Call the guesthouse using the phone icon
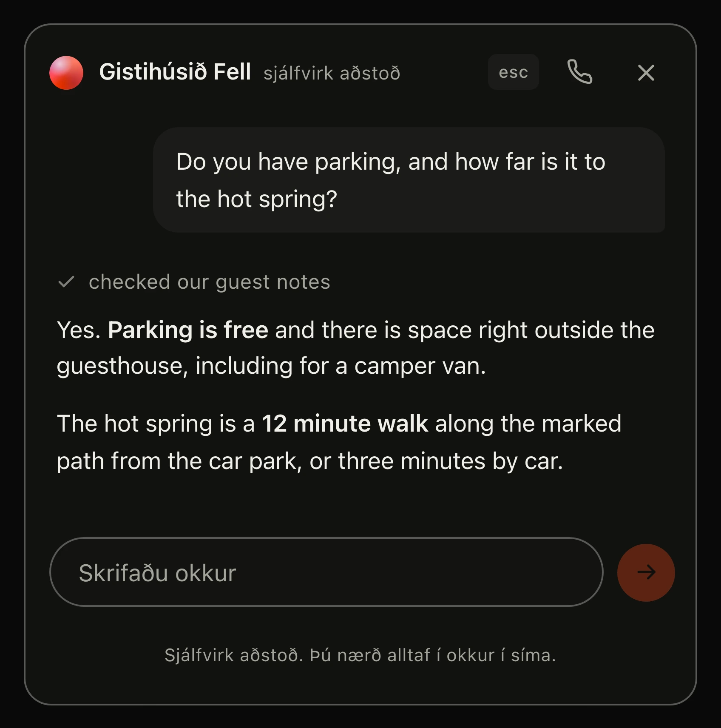721x728 pixels. click(579, 72)
